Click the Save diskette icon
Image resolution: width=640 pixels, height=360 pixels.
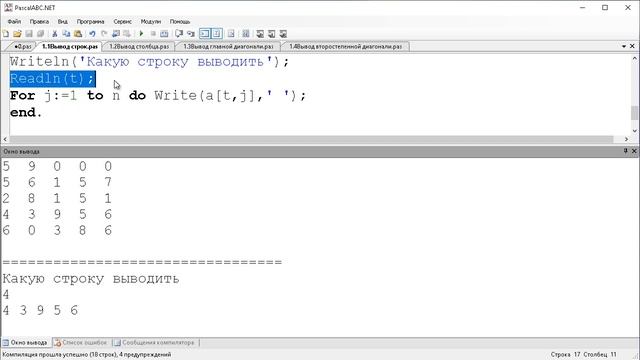pyautogui.click(x=29, y=34)
